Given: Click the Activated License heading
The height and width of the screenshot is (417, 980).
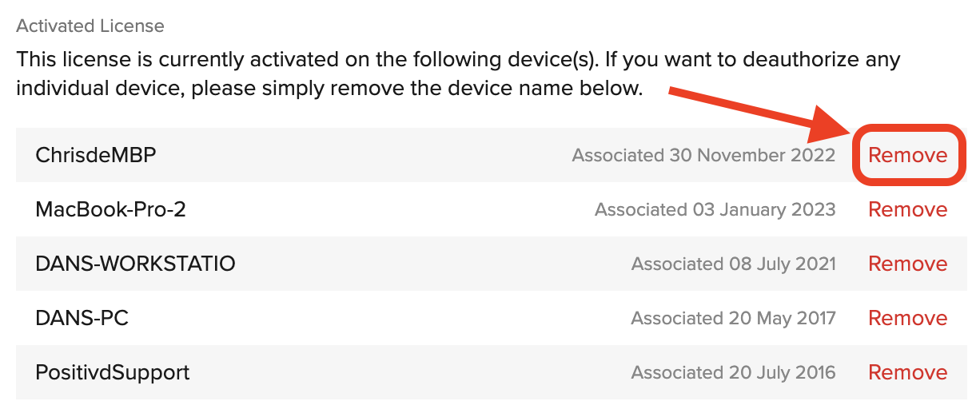Looking at the screenshot, I should tap(90, 26).
